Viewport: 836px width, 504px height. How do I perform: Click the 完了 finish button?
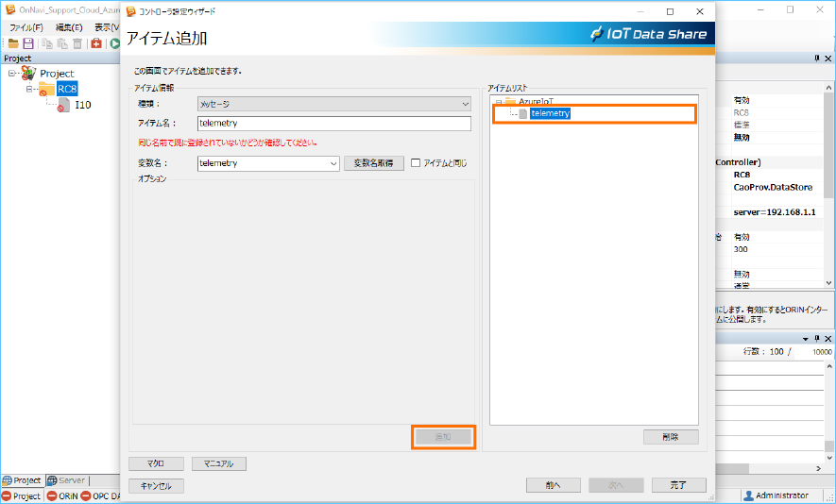[x=678, y=485]
